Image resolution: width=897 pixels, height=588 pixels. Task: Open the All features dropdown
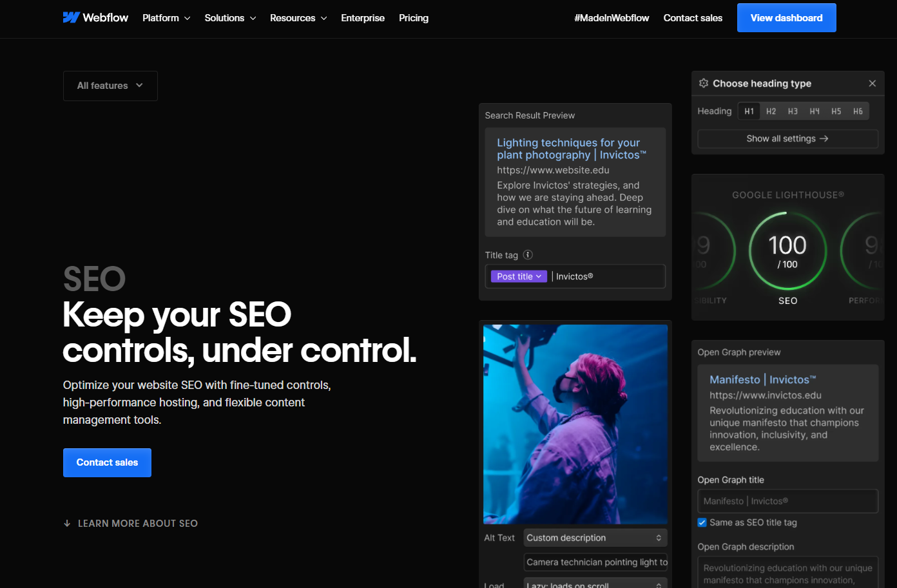coord(110,86)
